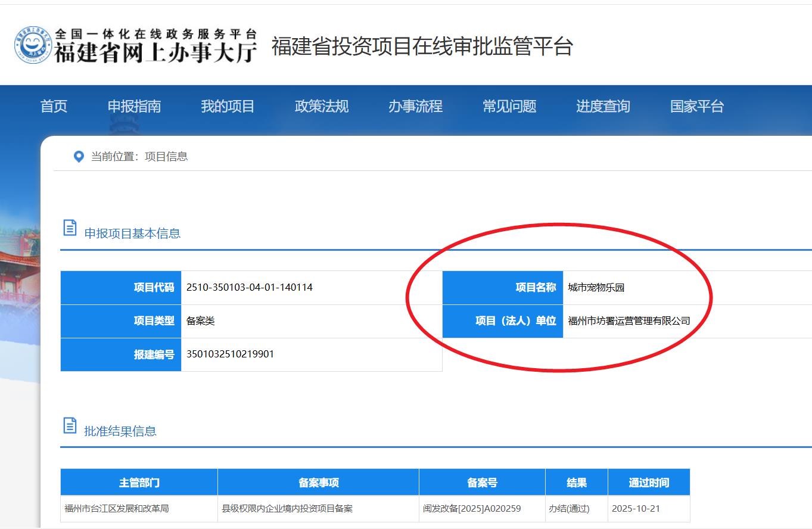Click project code 2510-350103-04-01-140114

[250, 288]
